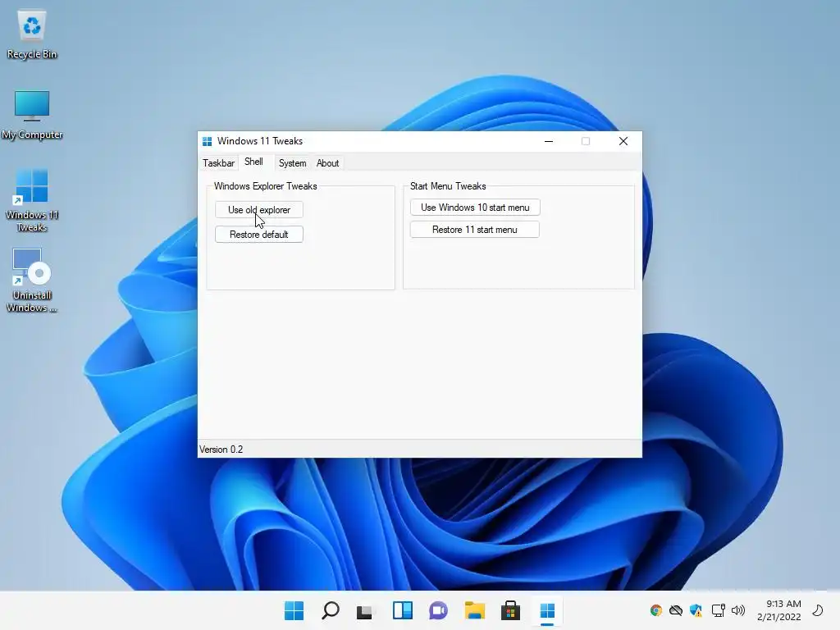This screenshot has width=840, height=630.
Task: Click Restore 11 start menu button
Action: pos(475,230)
